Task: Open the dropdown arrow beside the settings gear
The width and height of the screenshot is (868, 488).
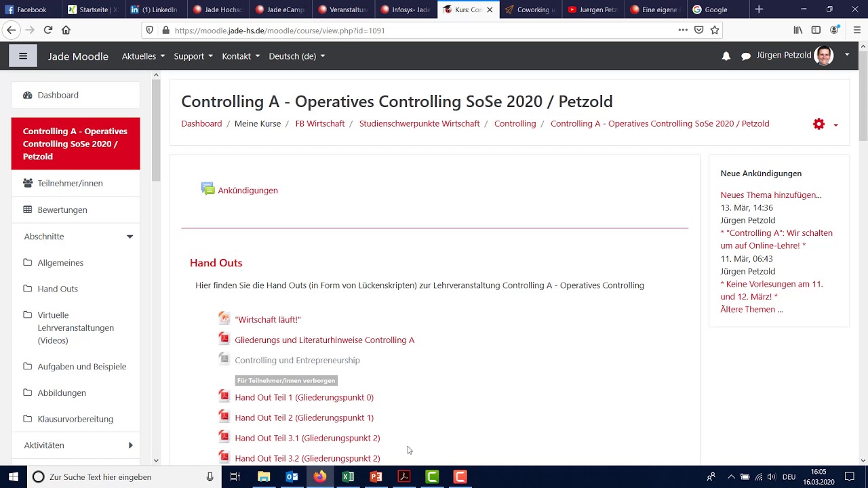Action: point(835,125)
